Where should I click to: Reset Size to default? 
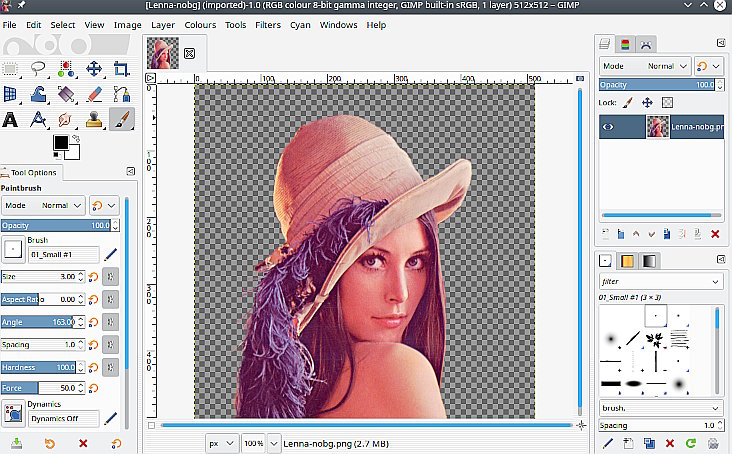93,277
